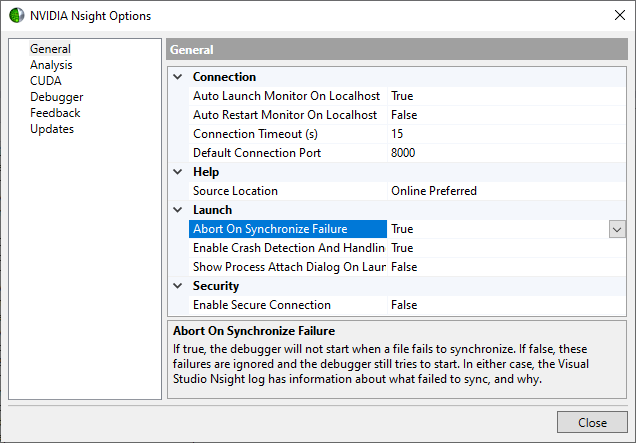Select the Auto Restart Monitor On Localhost property
The image size is (636, 443).
288,115
